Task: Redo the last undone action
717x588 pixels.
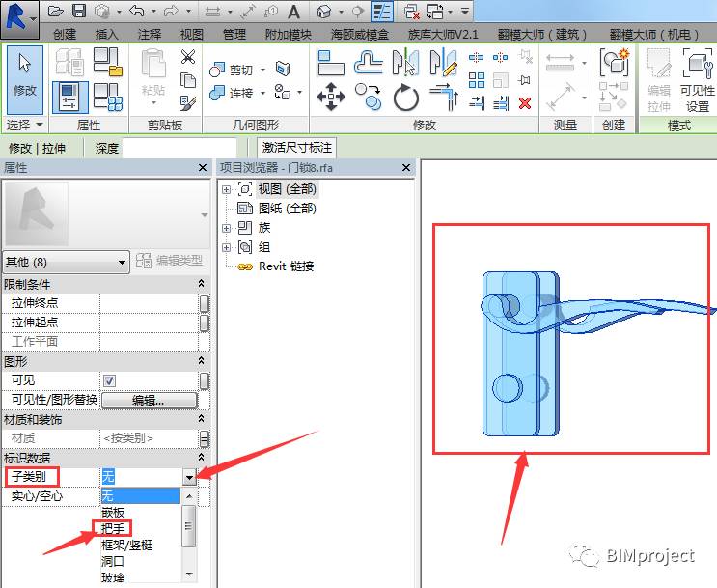Action: [171, 11]
